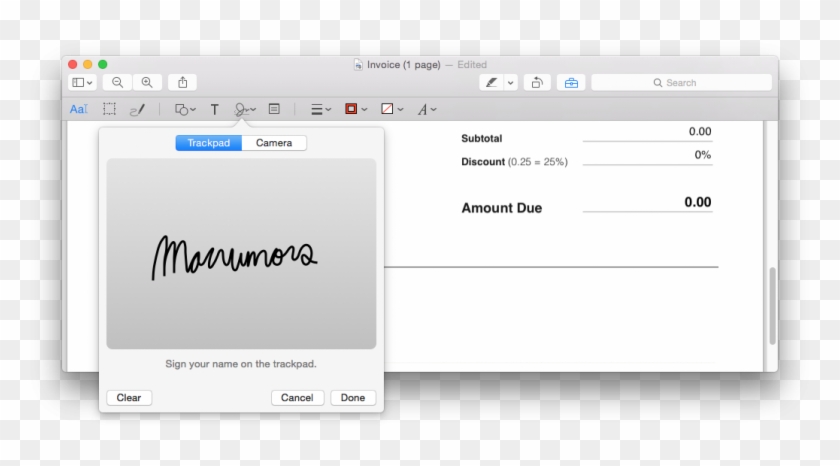Viewport: 840px width, 466px height.
Task: Click the vertical scrollbar of the document
Action: point(772,305)
